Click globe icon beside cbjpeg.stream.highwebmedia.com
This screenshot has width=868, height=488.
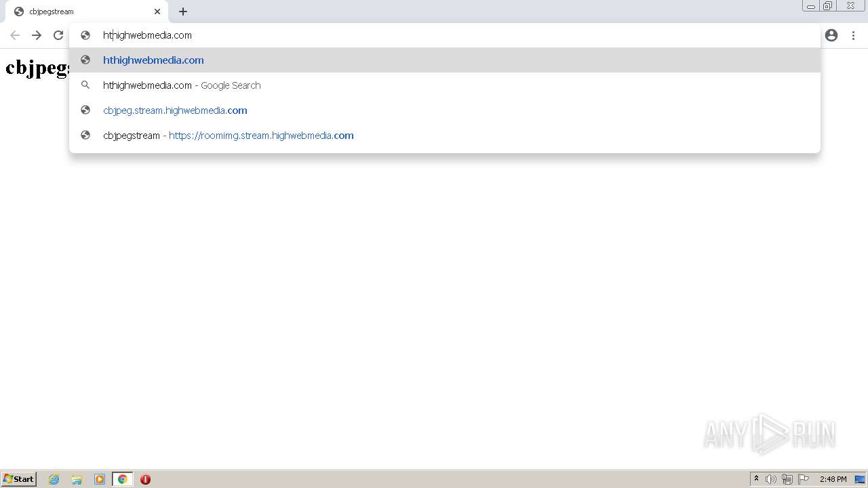pyautogui.click(x=85, y=110)
